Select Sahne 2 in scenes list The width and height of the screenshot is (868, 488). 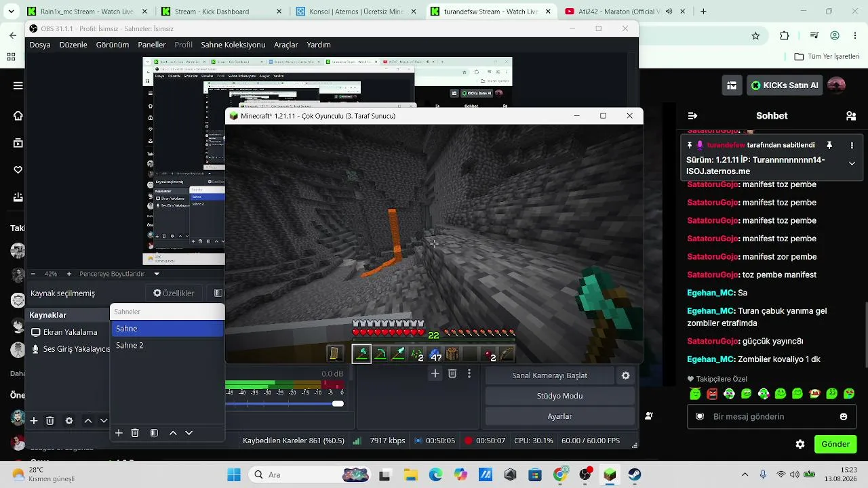[167, 346]
